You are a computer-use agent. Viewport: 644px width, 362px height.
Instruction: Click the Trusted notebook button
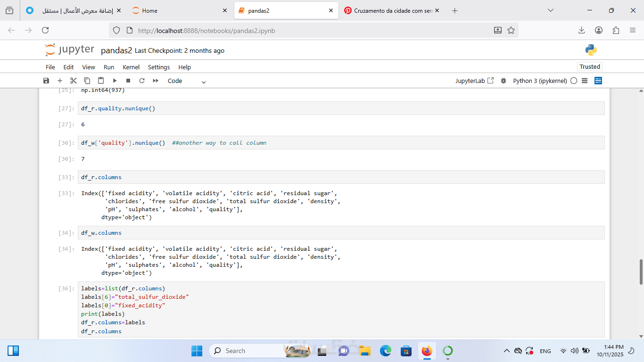590,67
